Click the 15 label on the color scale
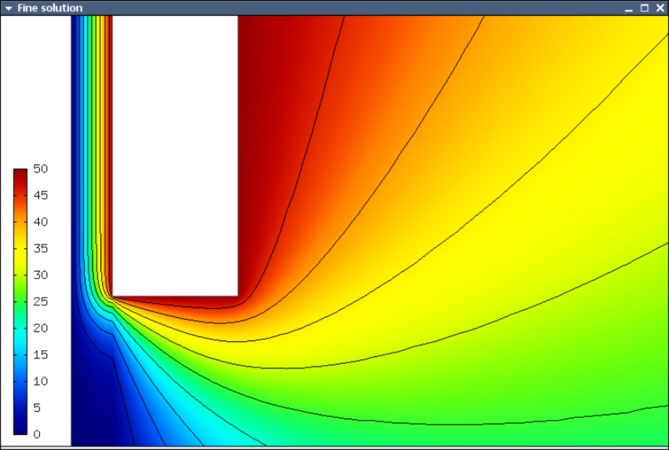 39,355
